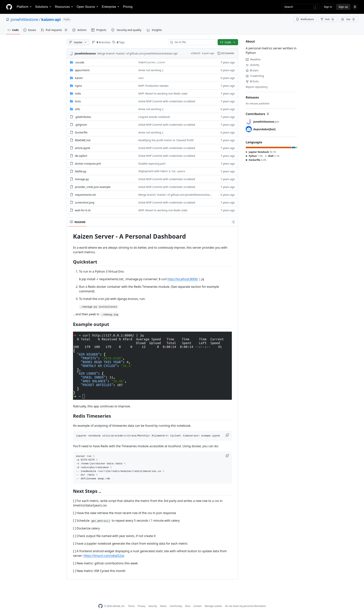Open the localhost:8000 link in Quickstart
Viewport: 364px width, 616px height.
[x=183, y=279]
